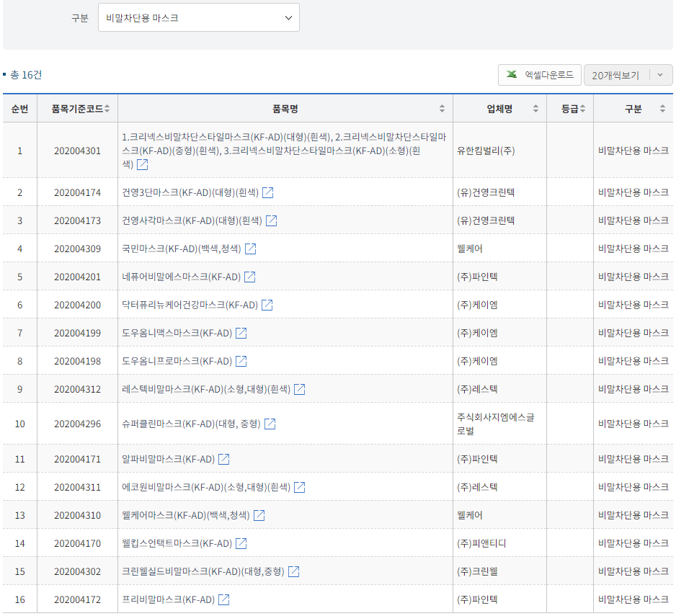Viewport: 676px width, 616px height.
Task: Select item code 202004296
Action: (x=77, y=424)
